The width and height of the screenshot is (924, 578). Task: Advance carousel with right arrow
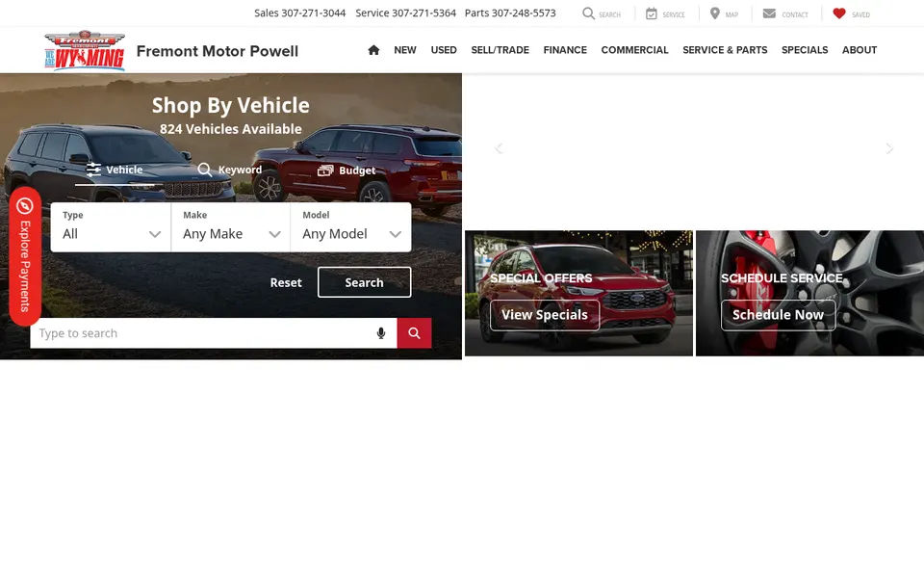pyautogui.click(x=889, y=148)
